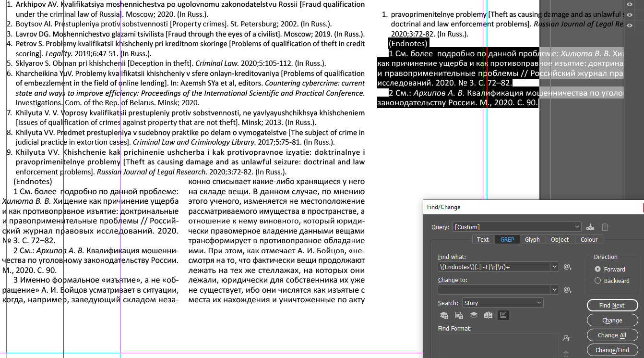The image size is (644, 358).
Task: Select the GREP tab
Action: [x=507, y=239]
